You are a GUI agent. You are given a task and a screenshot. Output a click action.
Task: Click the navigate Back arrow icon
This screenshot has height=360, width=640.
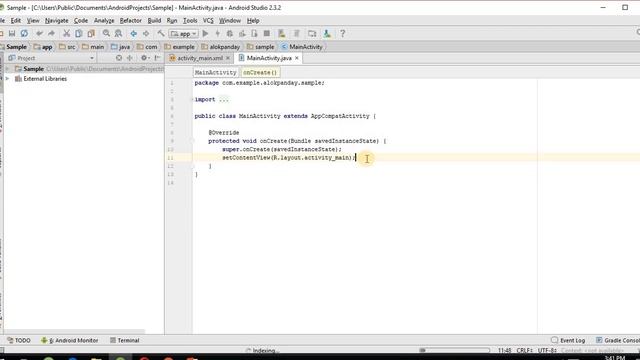click(x=133, y=33)
